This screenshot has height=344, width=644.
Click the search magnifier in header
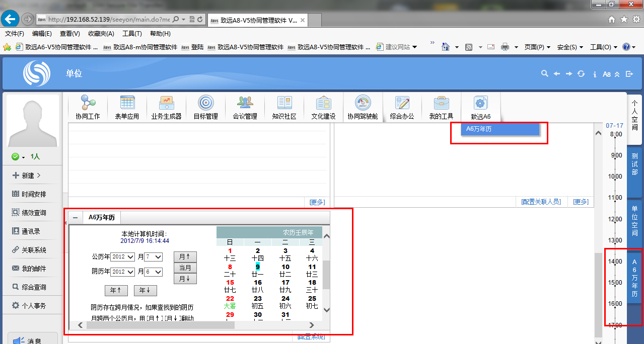(x=544, y=74)
